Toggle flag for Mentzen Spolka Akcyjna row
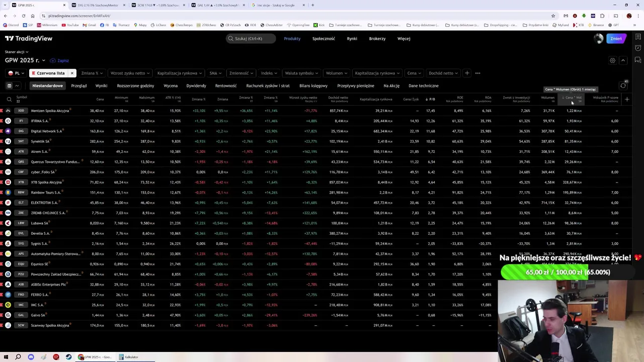Image resolution: width=644 pixels, height=362 pixels. coord(2,111)
